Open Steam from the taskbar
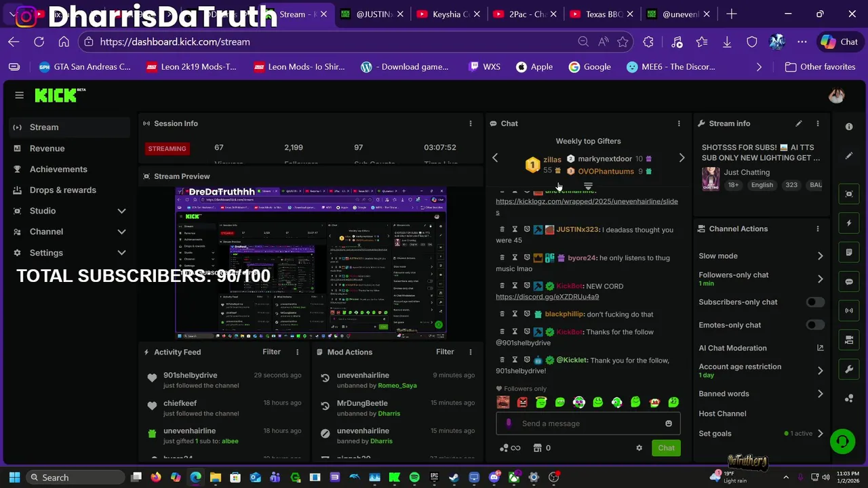Image resolution: width=868 pixels, height=488 pixels. pos(454,477)
